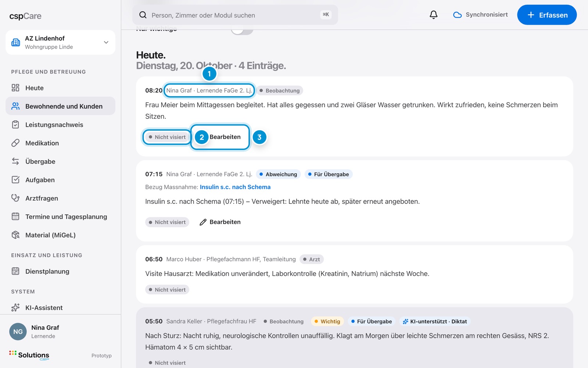Open Arztfragen via its stethoscope icon

pos(15,198)
